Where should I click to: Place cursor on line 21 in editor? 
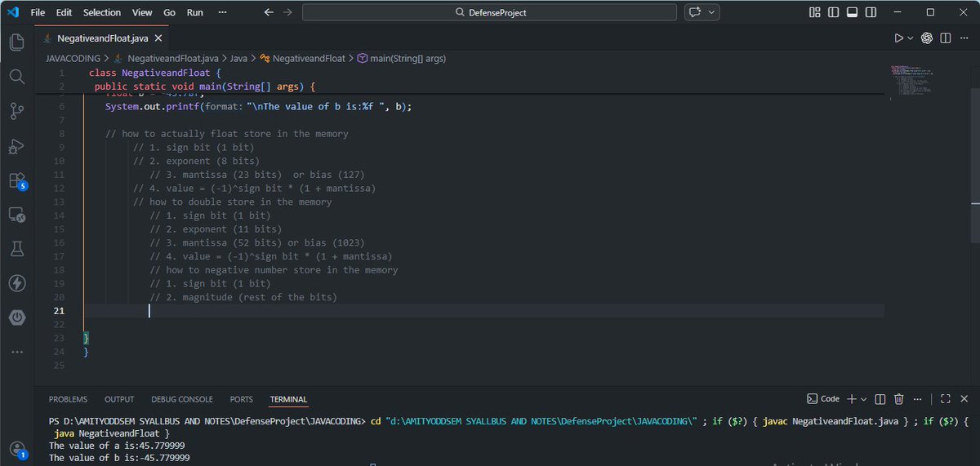pos(483,310)
